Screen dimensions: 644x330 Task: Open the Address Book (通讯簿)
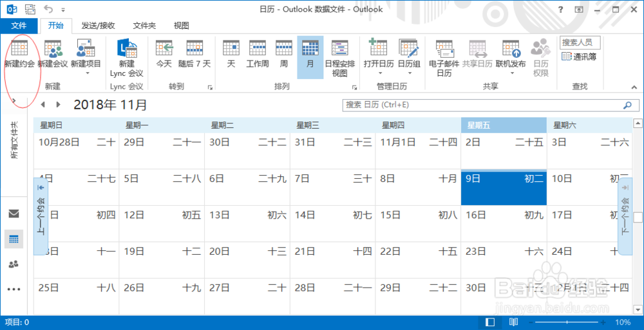click(579, 57)
